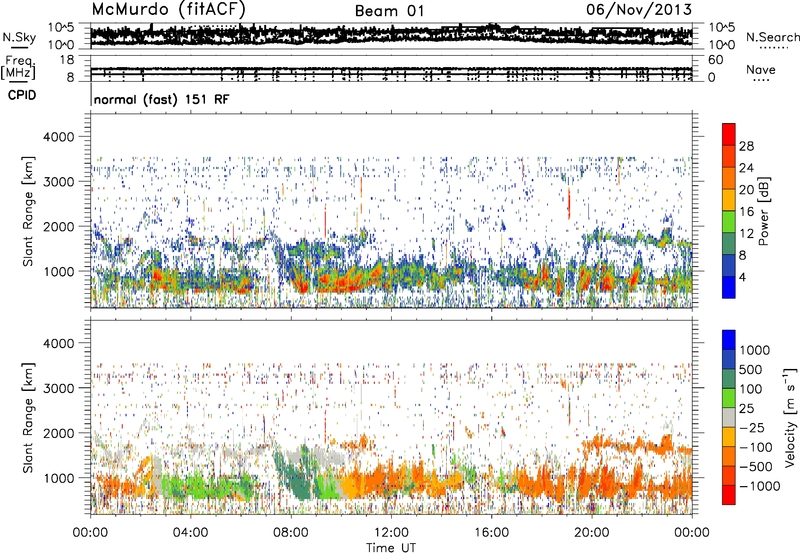The width and height of the screenshot is (800, 554).
Task: Click the right axis label 60 of Nave panel
Action: 715,60
